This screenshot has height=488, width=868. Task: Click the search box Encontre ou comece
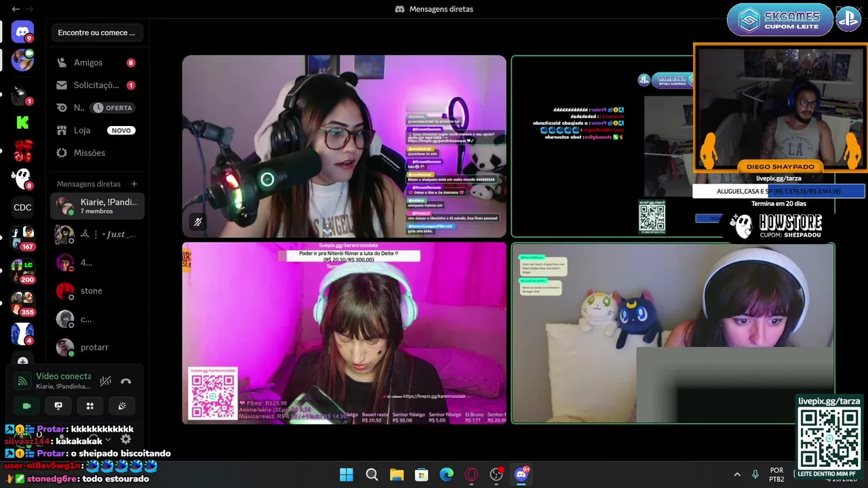(x=96, y=33)
